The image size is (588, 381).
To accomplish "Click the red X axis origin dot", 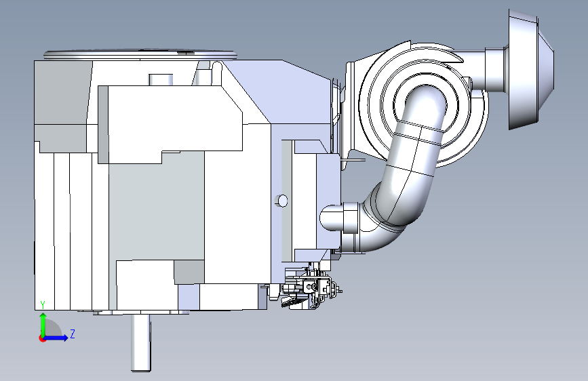I will [41, 338].
